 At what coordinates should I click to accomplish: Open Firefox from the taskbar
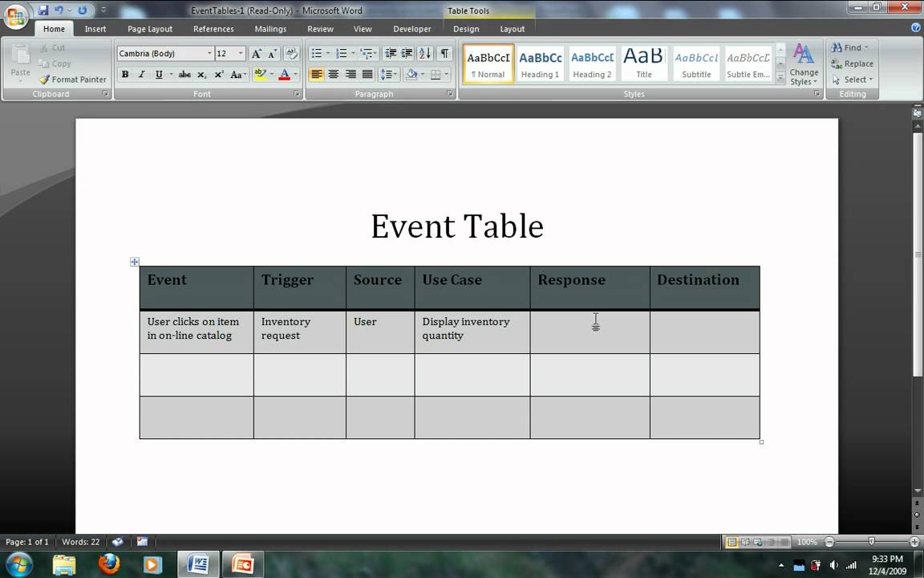pos(109,564)
